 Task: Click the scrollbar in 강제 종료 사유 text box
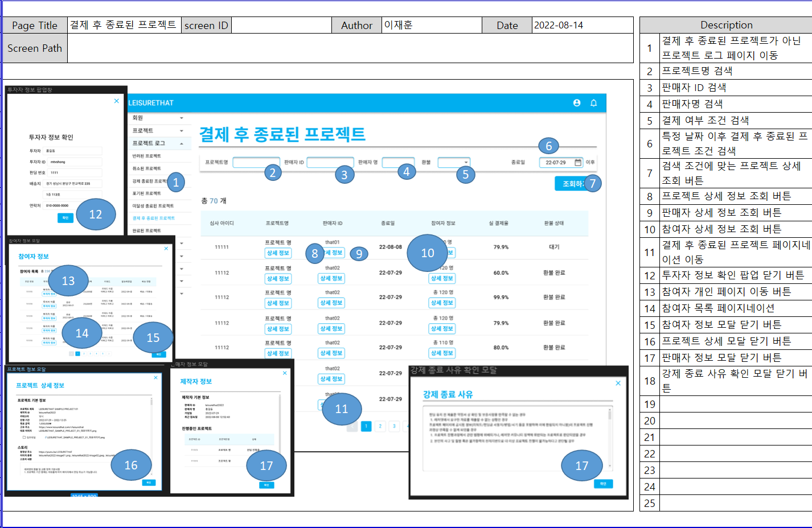click(x=610, y=439)
